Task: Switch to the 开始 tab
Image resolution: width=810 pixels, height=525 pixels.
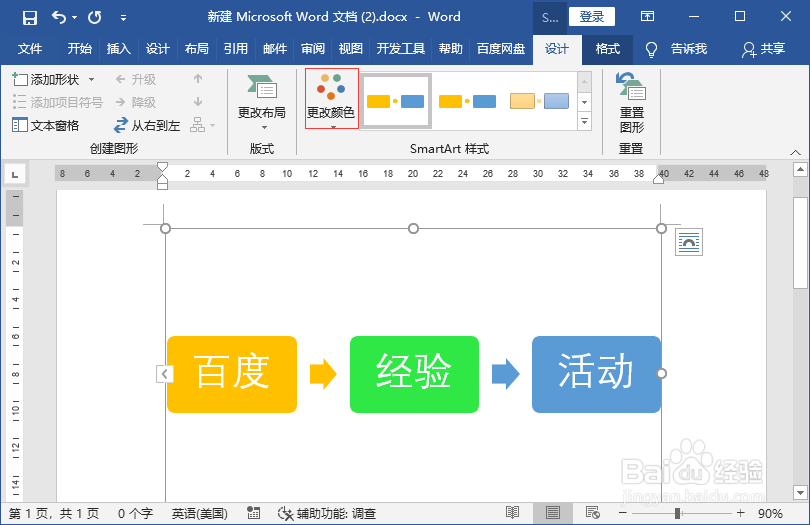Action: 80,49
